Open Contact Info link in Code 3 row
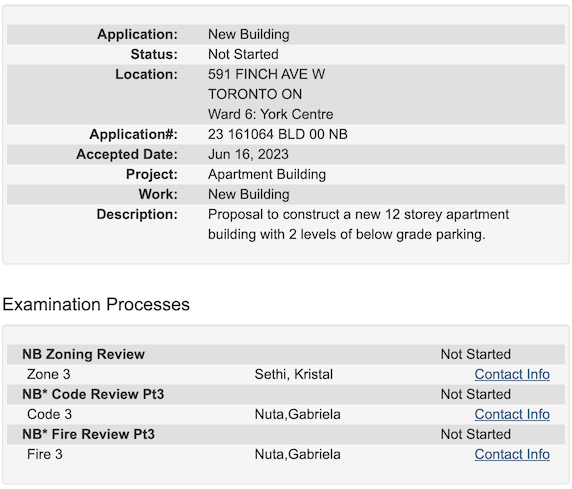Image resolution: width=572 pixels, height=489 pixels. [x=512, y=415]
